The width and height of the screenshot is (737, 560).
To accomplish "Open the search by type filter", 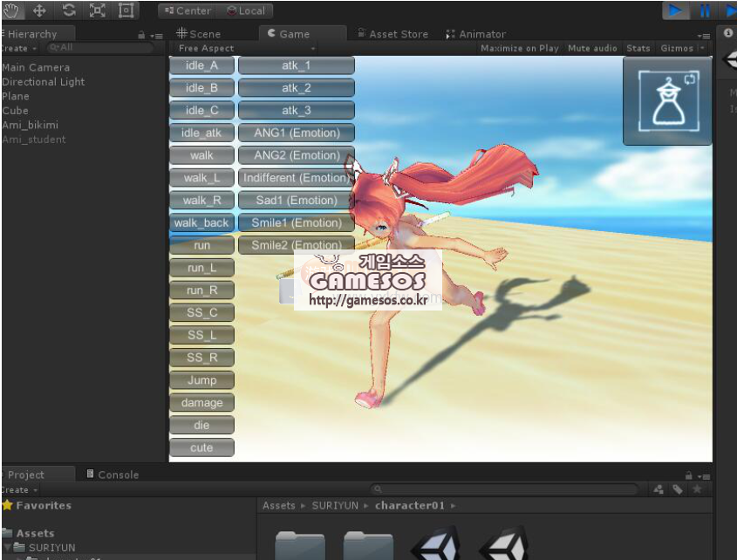I will [659, 489].
